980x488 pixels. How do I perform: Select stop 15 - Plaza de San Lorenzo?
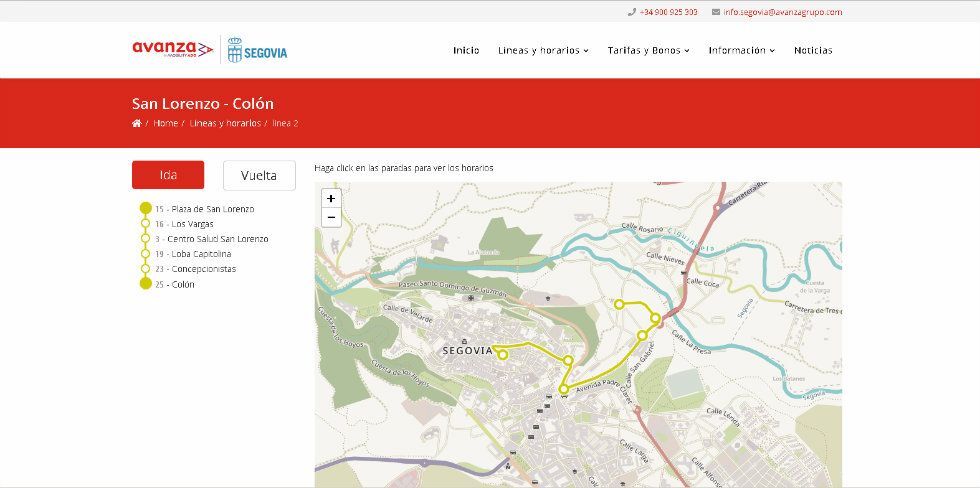(204, 209)
